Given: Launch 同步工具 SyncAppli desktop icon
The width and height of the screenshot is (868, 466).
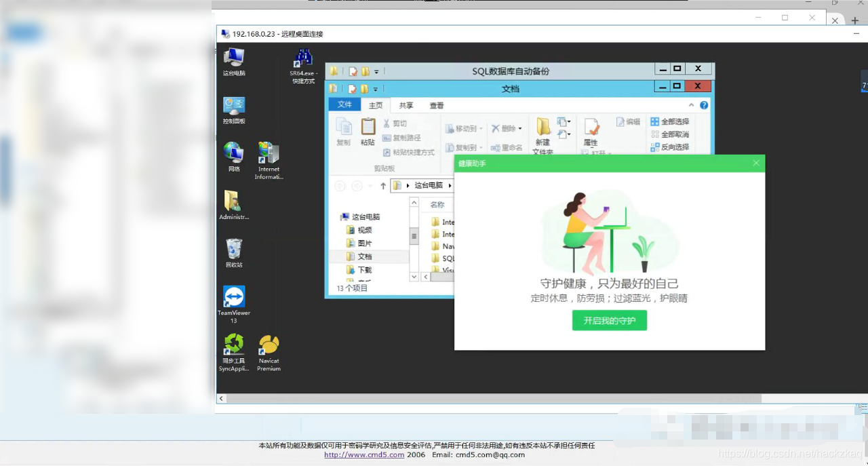Looking at the screenshot, I should point(234,353).
